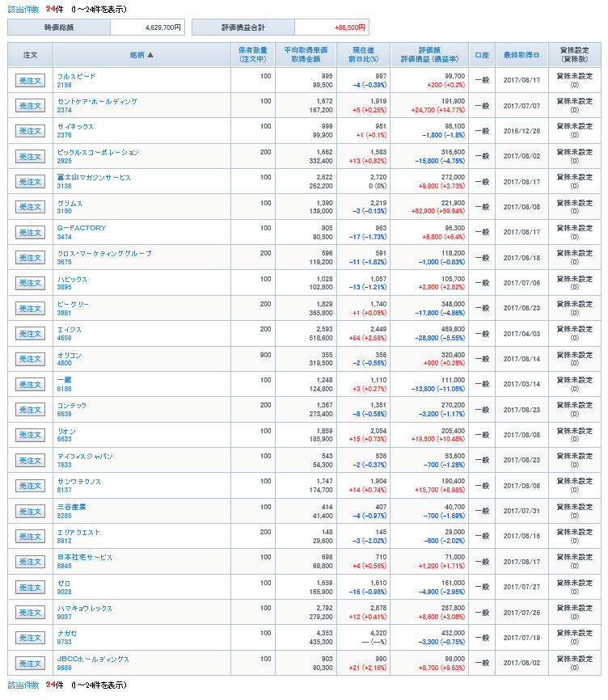This screenshot has width=608, height=700.
Task: Open 貸株未設定 setting for ゼロ row
Action: pyautogui.click(x=574, y=583)
